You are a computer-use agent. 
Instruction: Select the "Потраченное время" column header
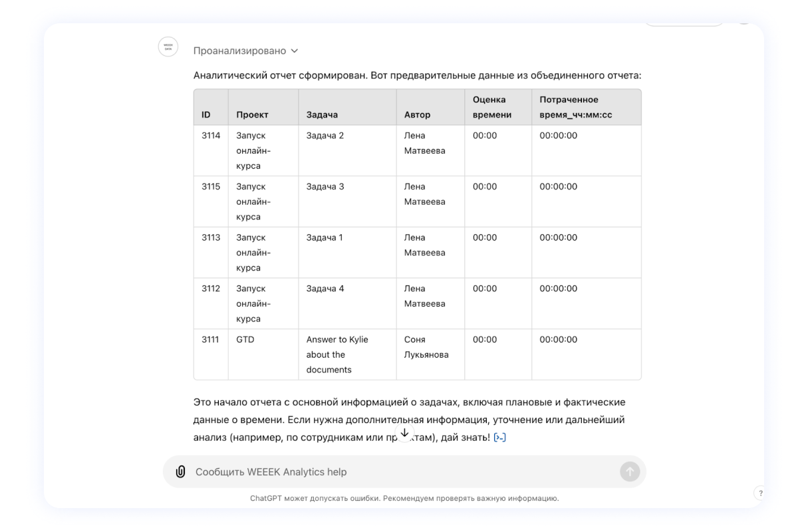pos(575,107)
